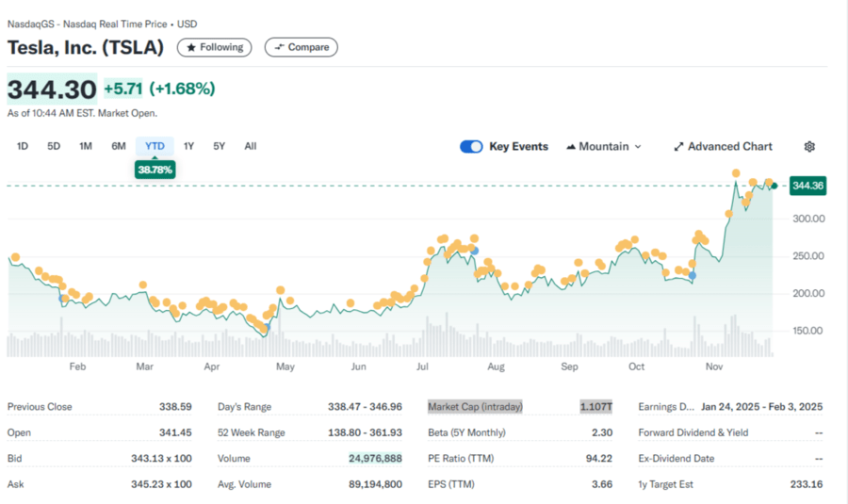
Task: Click the 344.36 current price chart label
Action: [x=807, y=186]
